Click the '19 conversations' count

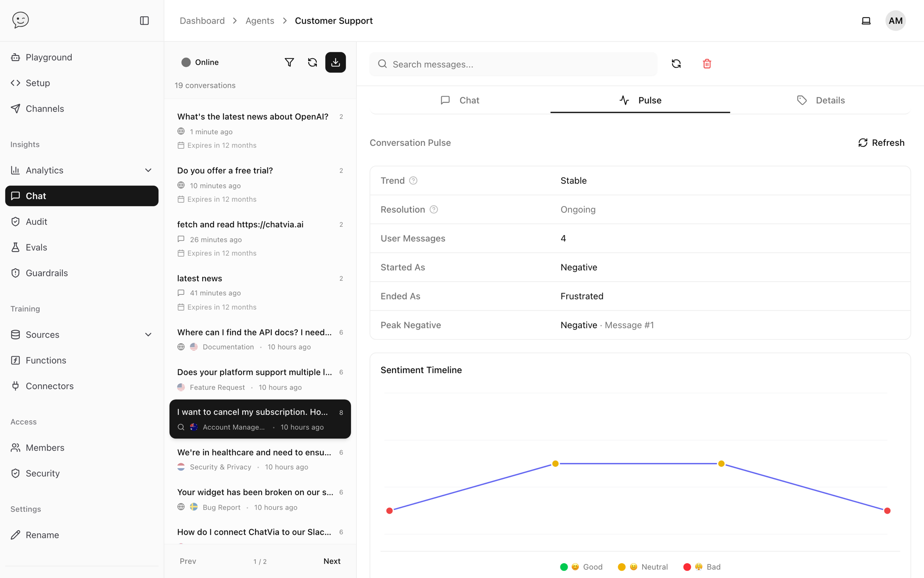[x=205, y=85]
